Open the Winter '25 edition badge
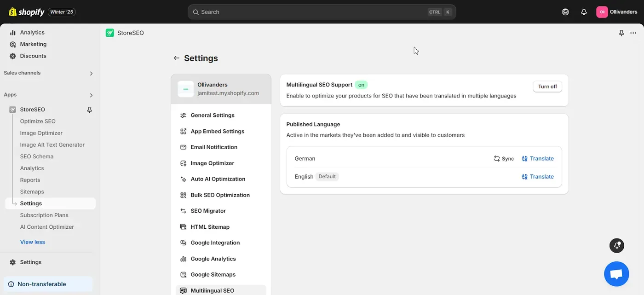This screenshot has width=644, height=295. (x=62, y=12)
